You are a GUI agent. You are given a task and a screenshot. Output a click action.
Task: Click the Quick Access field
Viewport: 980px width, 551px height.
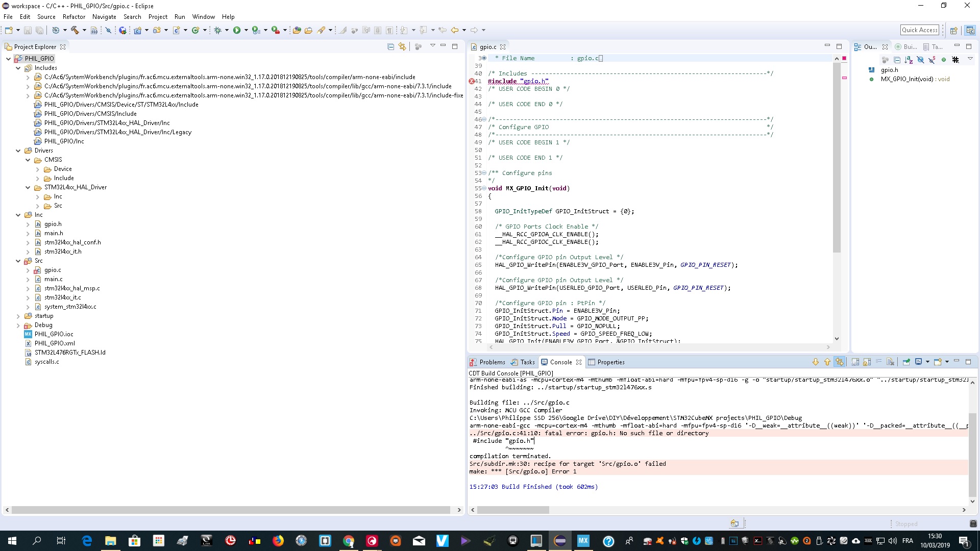tap(919, 30)
